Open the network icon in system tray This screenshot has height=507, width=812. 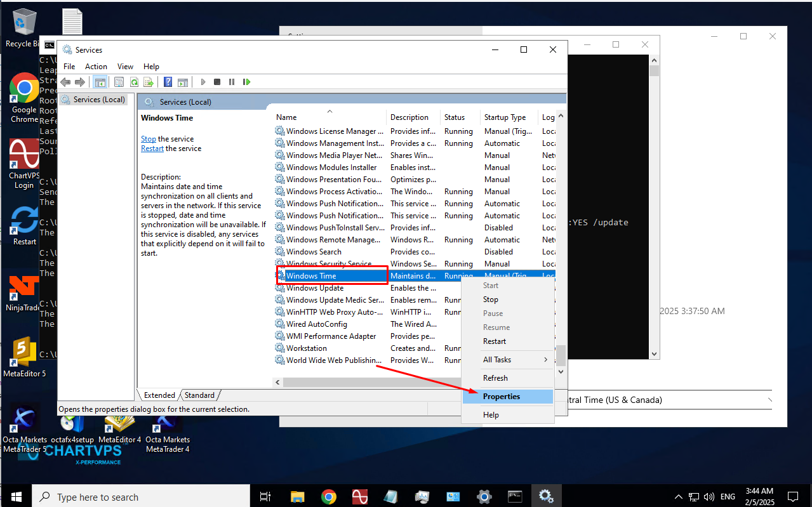[694, 497]
